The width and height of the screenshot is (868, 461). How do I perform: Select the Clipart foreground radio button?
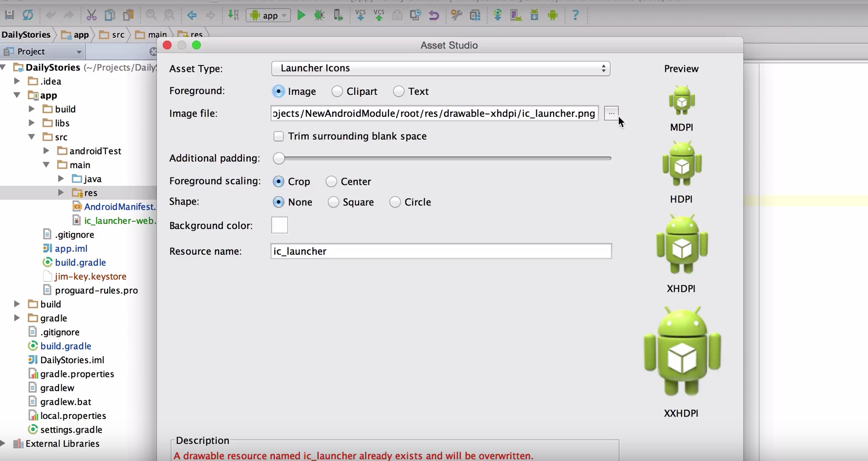[337, 91]
